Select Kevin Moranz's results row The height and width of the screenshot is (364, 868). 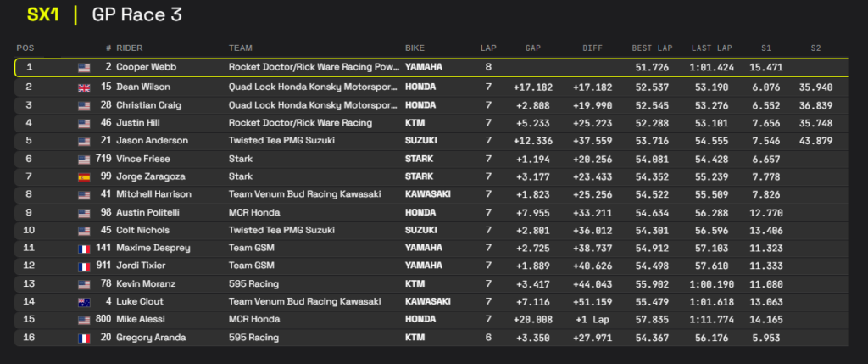[431, 284]
